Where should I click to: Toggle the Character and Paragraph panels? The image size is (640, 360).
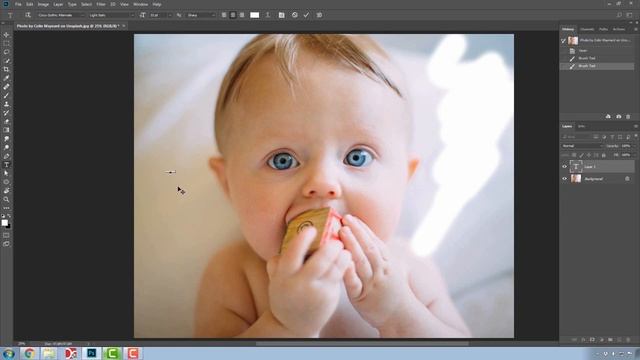point(282,15)
